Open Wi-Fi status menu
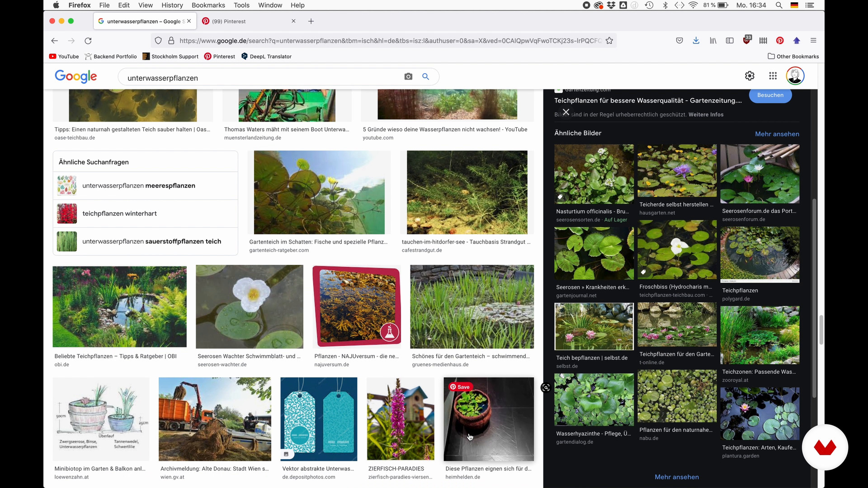Viewport: 868px width, 488px height. coord(693,5)
